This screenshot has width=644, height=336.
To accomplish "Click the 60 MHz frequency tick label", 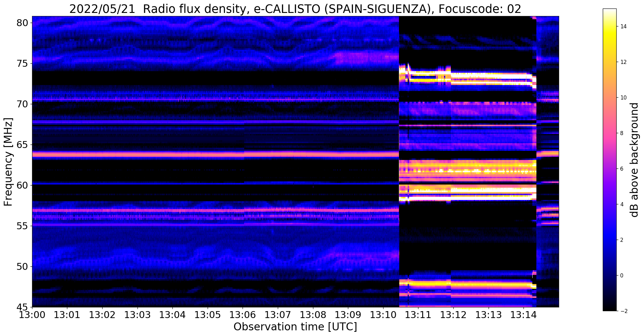I will click(x=22, y=185).
